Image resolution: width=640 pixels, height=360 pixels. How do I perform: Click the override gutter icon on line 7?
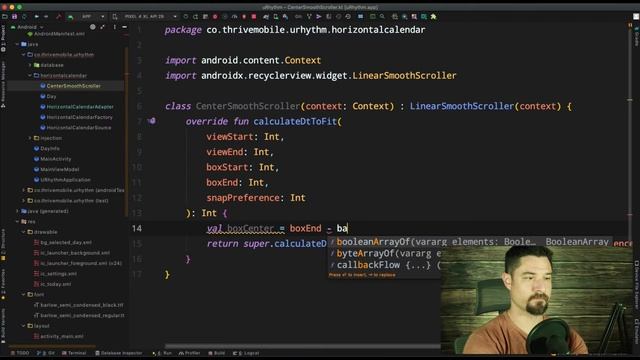tap(152, 121)
